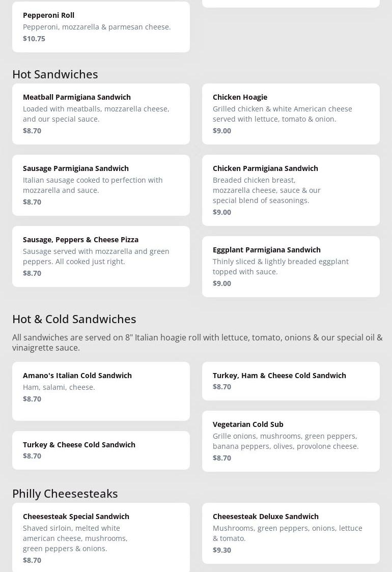
Task: Click the Vegetarian Cold Sub description text
Action: coord(286,441)
